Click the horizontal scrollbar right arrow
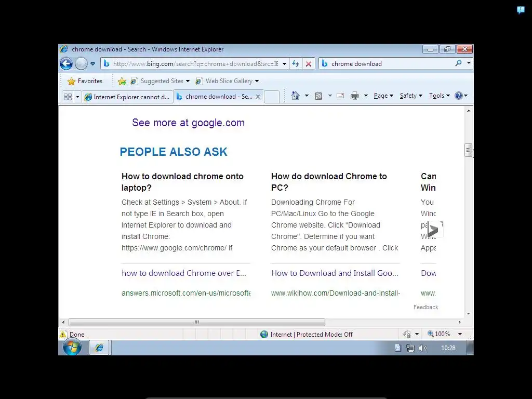532x399 pixels. [x=459, y=322]
